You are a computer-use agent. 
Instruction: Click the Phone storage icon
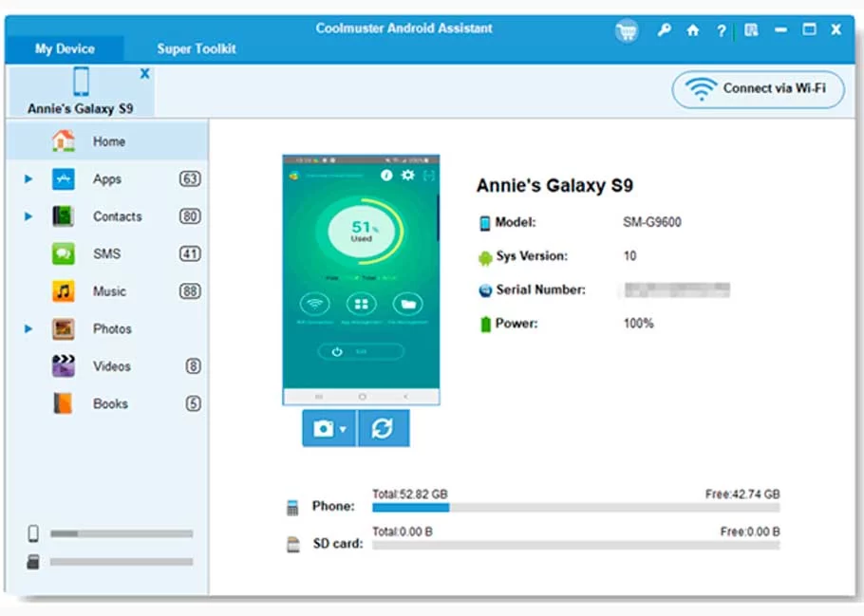coord(292,508)
